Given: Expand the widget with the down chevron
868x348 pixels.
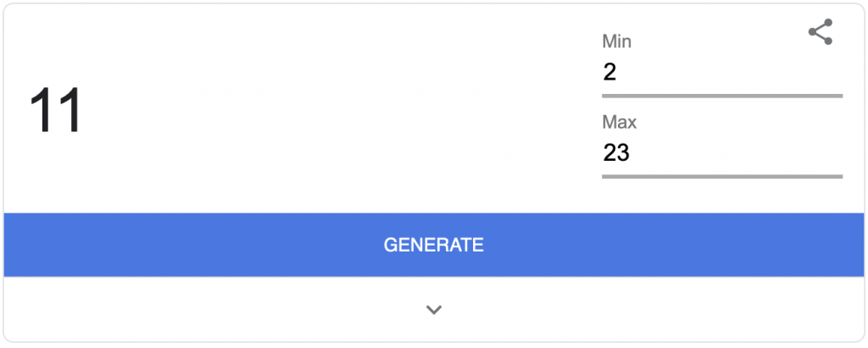Looking at the screenshot, I should (434, 310).
